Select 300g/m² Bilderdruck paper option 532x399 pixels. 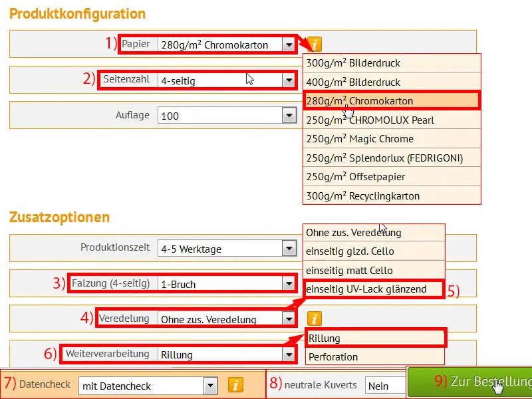392,63
